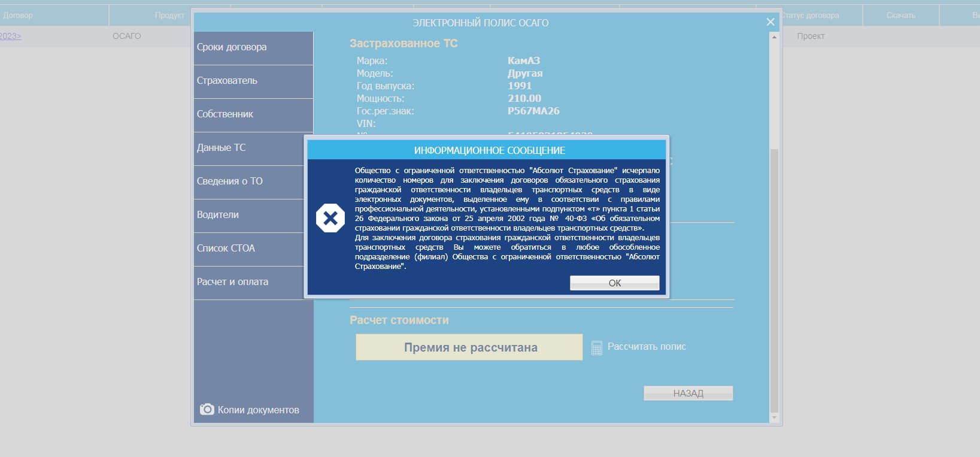Click the calculator icon to calculate policy
980x457 pixels.
point(596,347)
